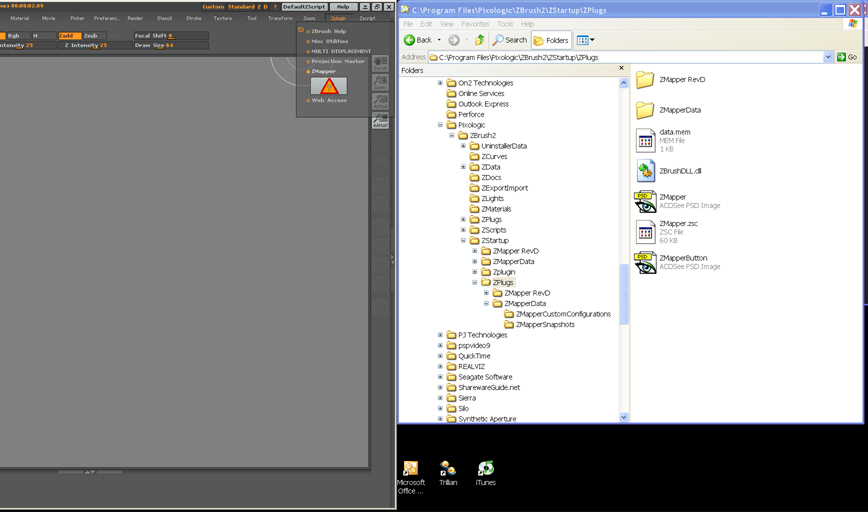Expand the ZData tree node

[463, 167]
